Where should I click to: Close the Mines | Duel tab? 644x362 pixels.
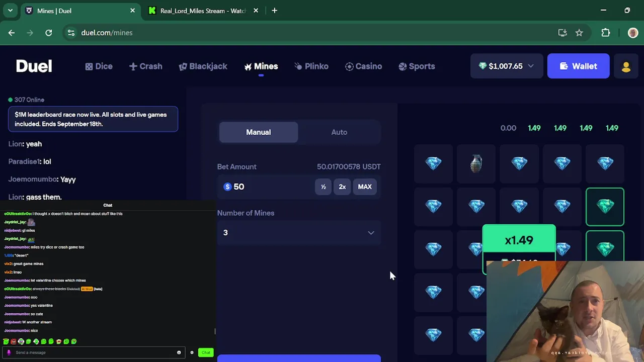tap(133, 11)
